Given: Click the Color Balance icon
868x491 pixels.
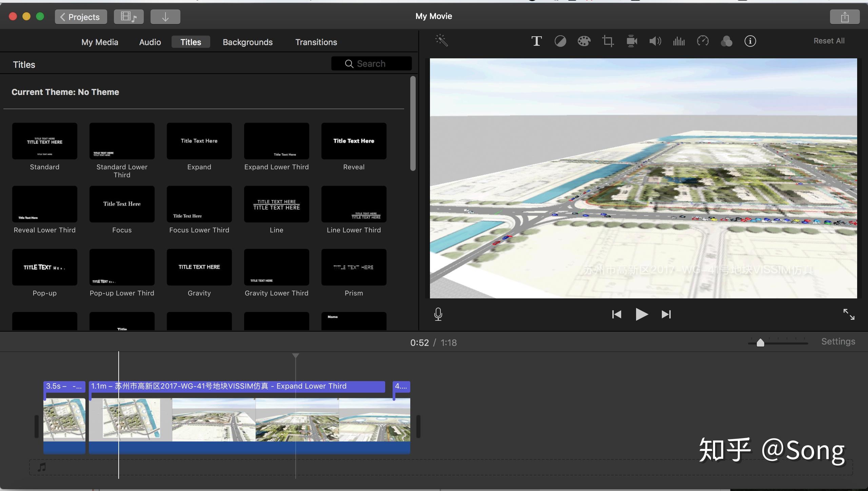Looking at the screenshot, I should [560, 41].
